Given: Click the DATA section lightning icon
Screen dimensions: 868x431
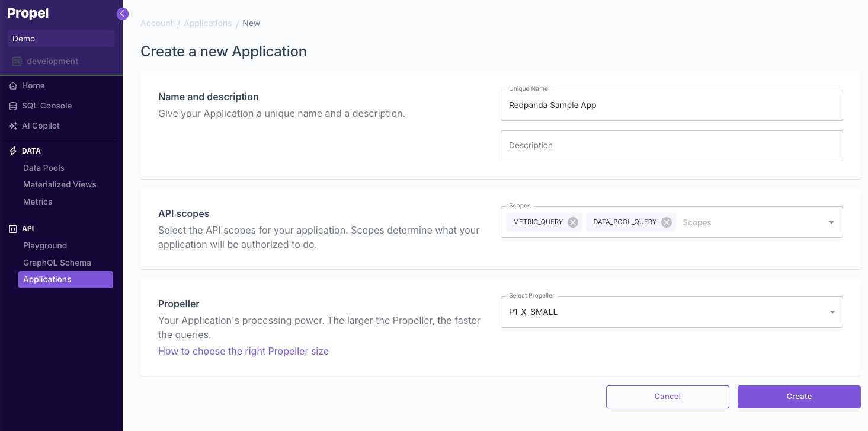Looking at the screenshot, I should click(13, 151).
